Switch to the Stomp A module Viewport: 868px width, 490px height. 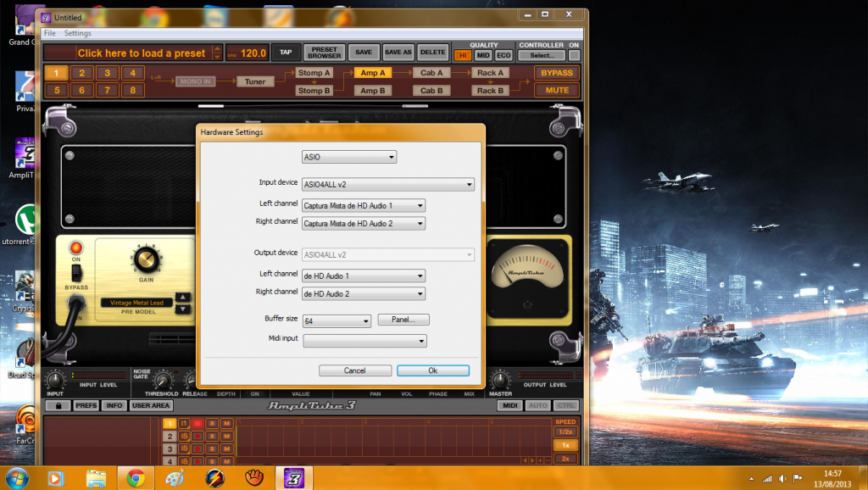coord(314,73)
